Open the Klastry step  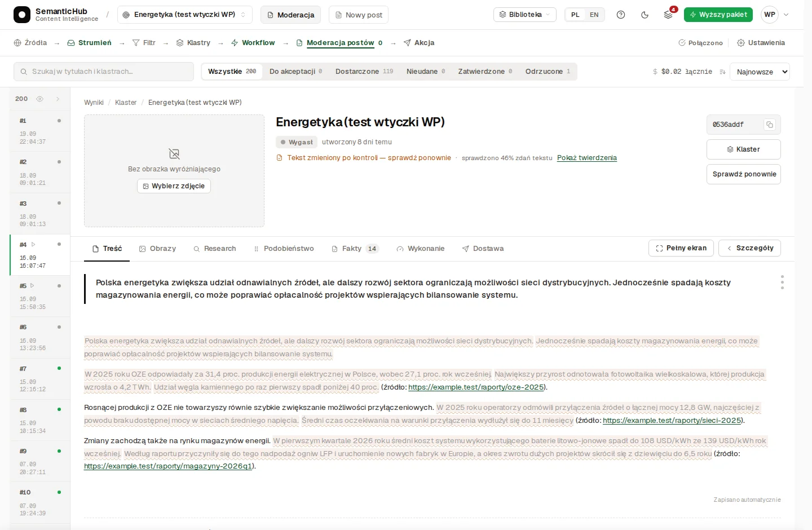tap(193, 43)
